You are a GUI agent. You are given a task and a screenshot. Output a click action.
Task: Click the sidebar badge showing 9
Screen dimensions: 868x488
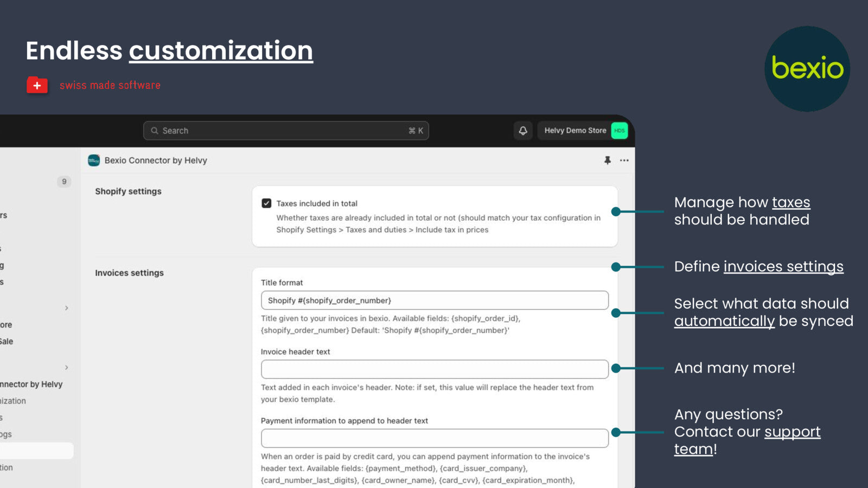coord(64,182)
